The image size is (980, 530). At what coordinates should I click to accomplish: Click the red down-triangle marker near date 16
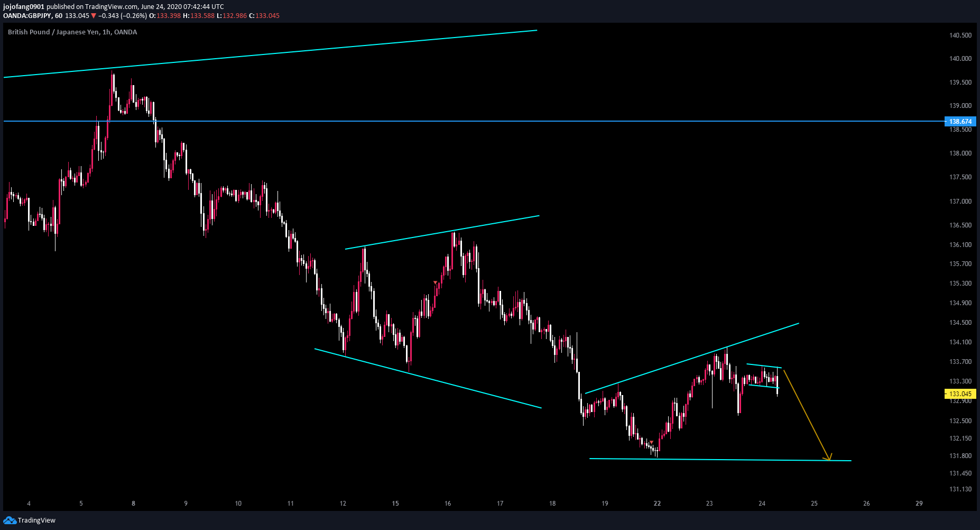pos(435,282)
